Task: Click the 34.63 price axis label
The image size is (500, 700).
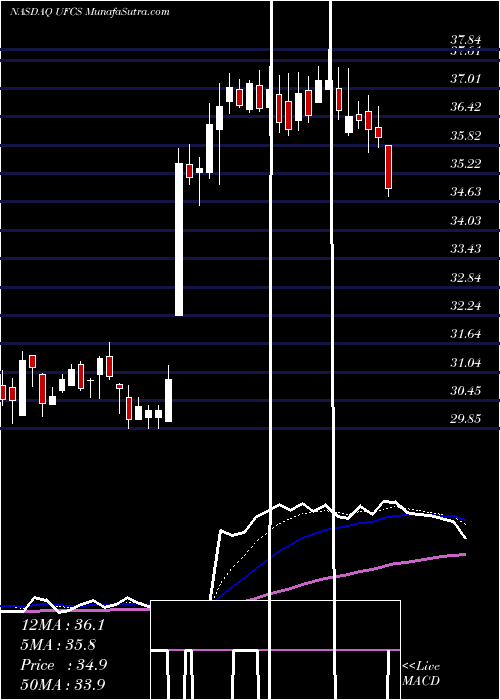Action: pyautogui.click(x=466, y=192)
